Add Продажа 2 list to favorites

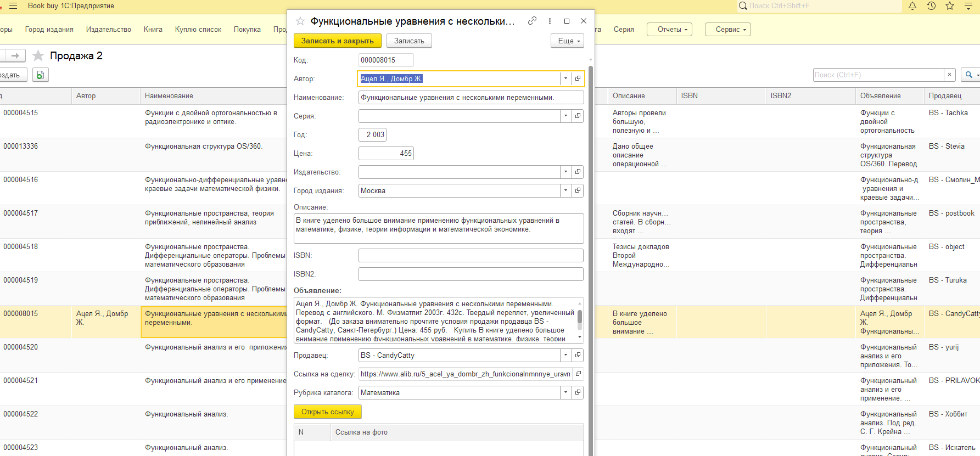[38, 55]
